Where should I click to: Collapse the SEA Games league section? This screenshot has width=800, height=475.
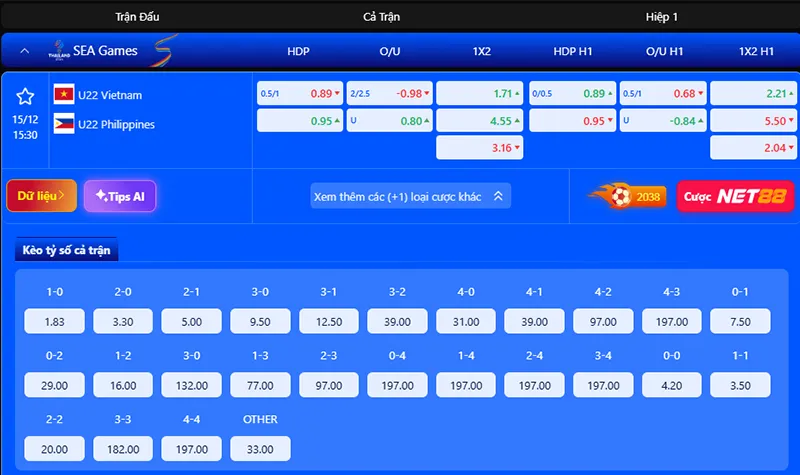[x=22, y=50]
